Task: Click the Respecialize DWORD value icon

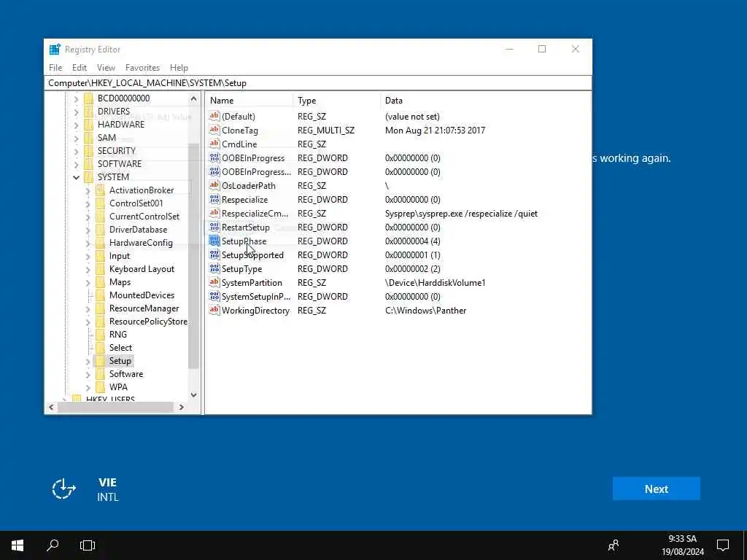Action: coord(214,199)
